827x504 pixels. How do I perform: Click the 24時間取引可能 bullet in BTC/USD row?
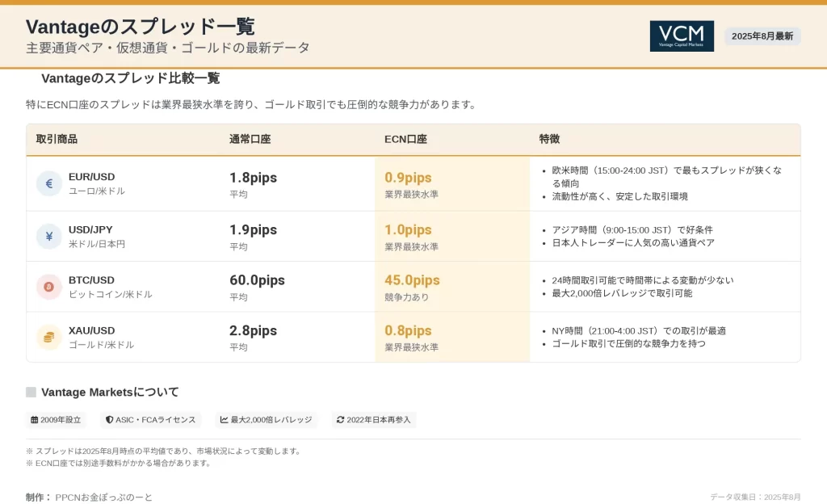click(642, 280)
